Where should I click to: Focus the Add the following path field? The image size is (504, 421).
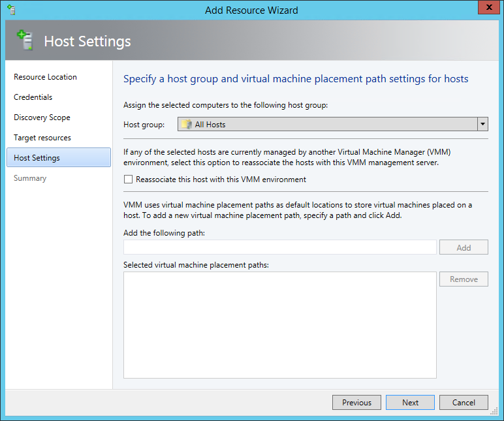tap(280, 247)
